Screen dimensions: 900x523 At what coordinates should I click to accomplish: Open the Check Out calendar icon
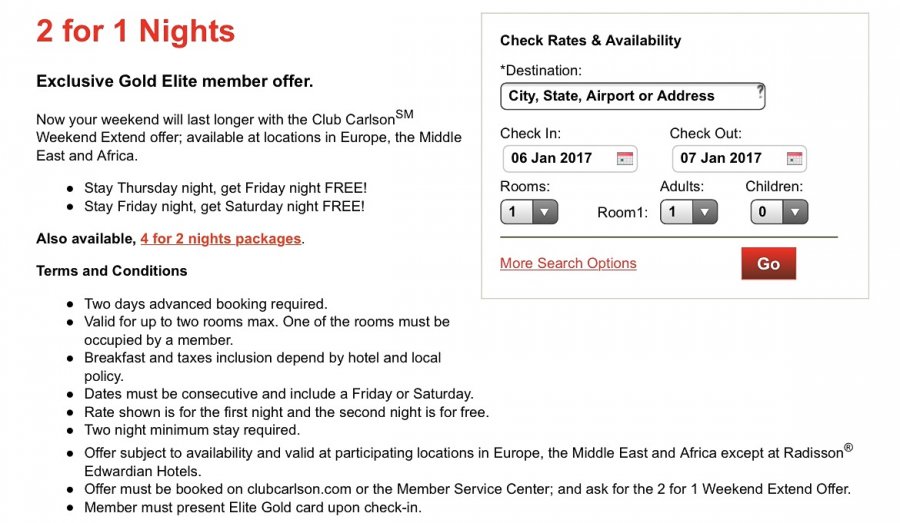coord(794,158)
